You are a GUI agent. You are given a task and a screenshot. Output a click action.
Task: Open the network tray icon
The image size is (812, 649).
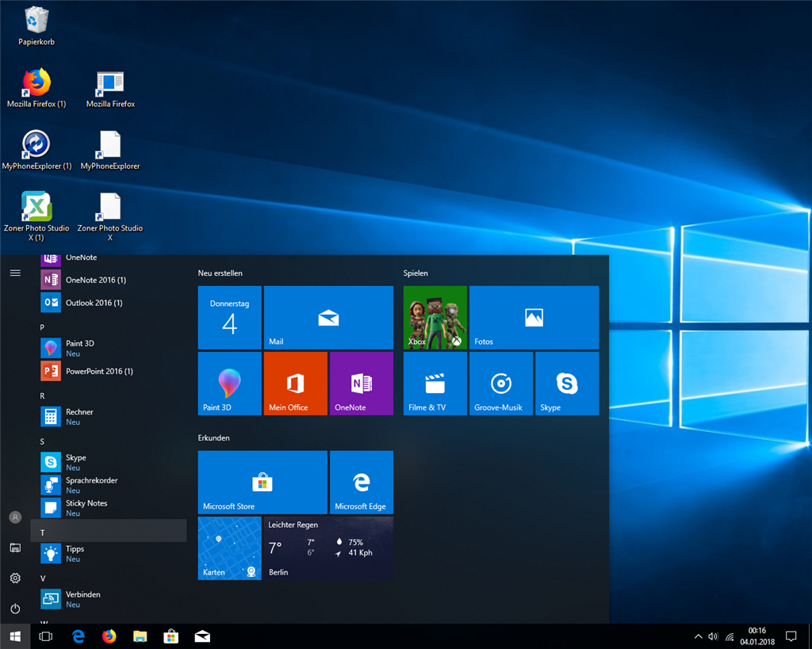click(730, 636)
